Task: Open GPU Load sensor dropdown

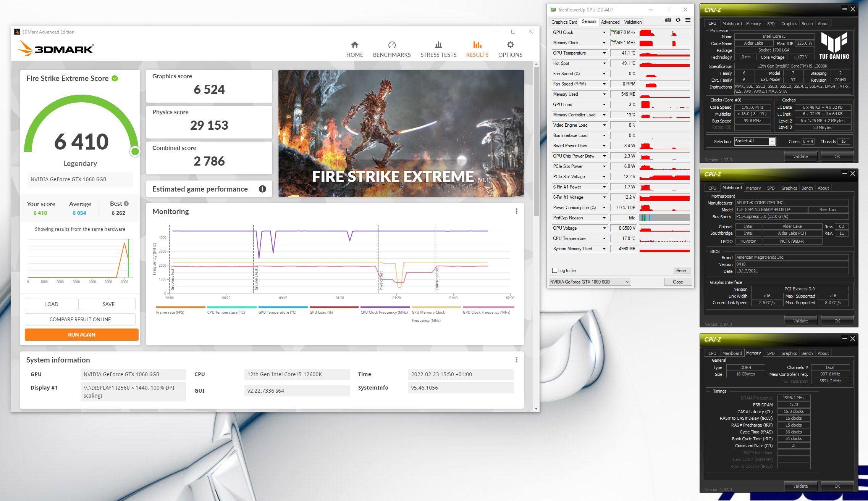Action: [604, 105]
